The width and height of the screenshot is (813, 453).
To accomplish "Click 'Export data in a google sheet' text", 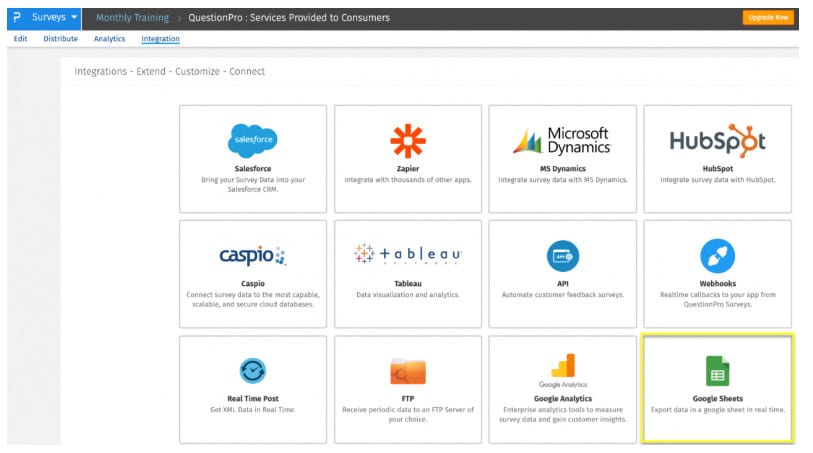I will (x=718, y=409).
